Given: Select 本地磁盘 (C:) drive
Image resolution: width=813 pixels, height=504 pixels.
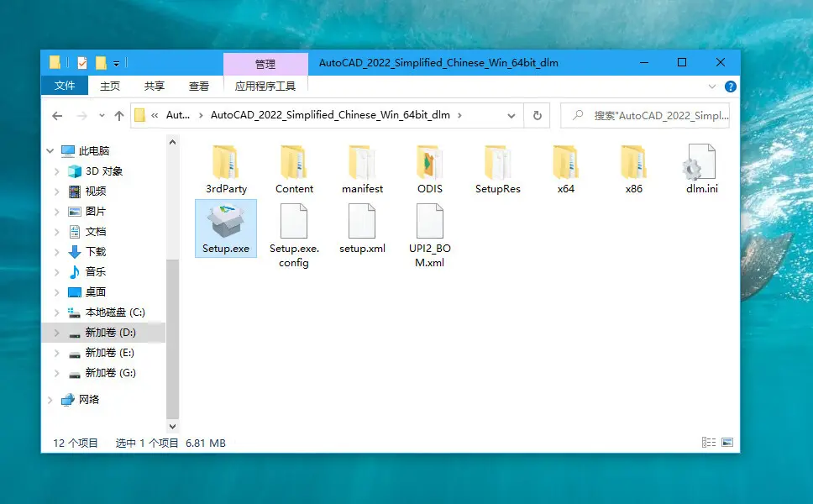Looking at the screenshot, I should pyautogui.click(x=114, y=312).
